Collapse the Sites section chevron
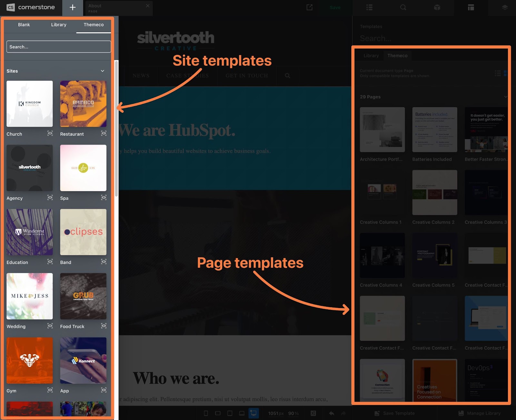This screenshot has width=516, height=420. (103, 71)
